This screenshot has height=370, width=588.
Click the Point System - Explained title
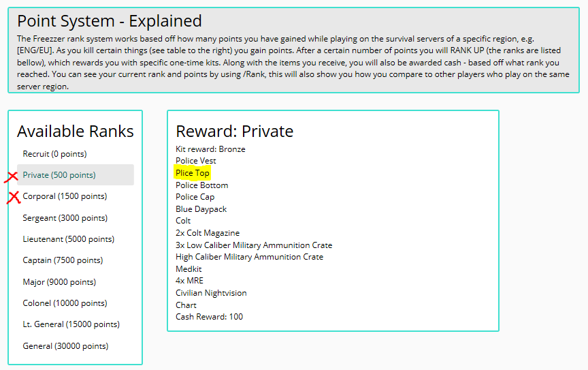[110, 21]
